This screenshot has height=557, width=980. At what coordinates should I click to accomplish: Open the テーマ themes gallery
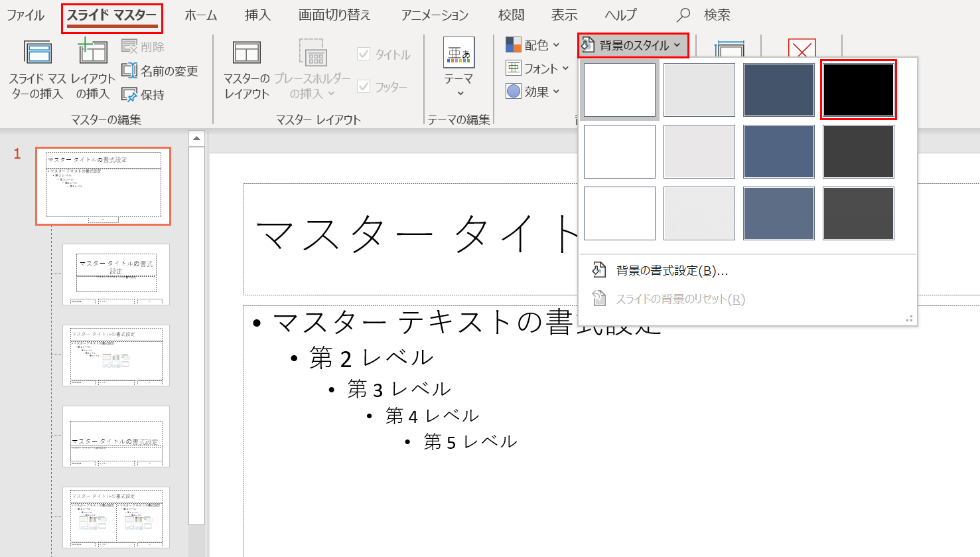(x=458, y=68)
